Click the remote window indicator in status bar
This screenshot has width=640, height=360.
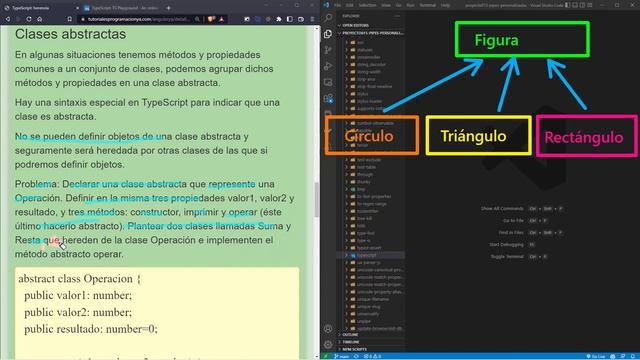coord(326,356)
